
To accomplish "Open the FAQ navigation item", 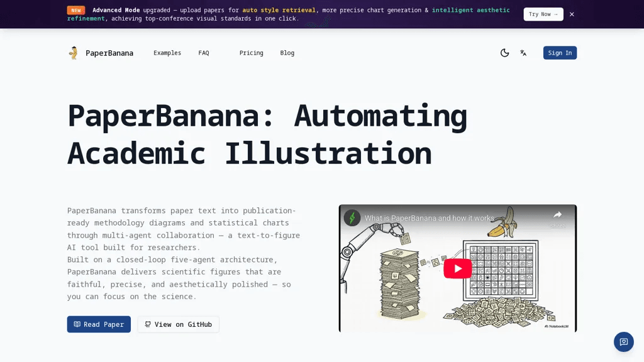I will pos(204,53).
